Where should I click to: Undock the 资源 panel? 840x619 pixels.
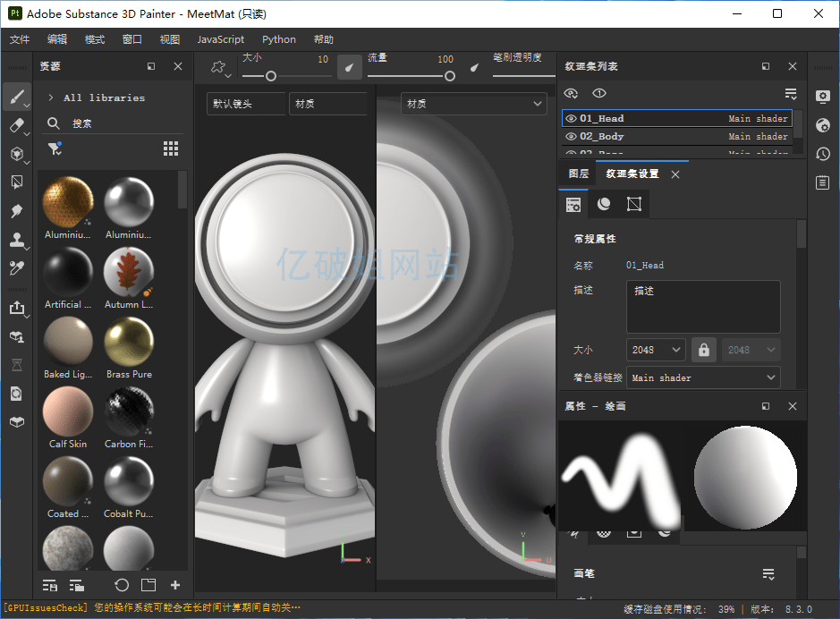[151, 66]
